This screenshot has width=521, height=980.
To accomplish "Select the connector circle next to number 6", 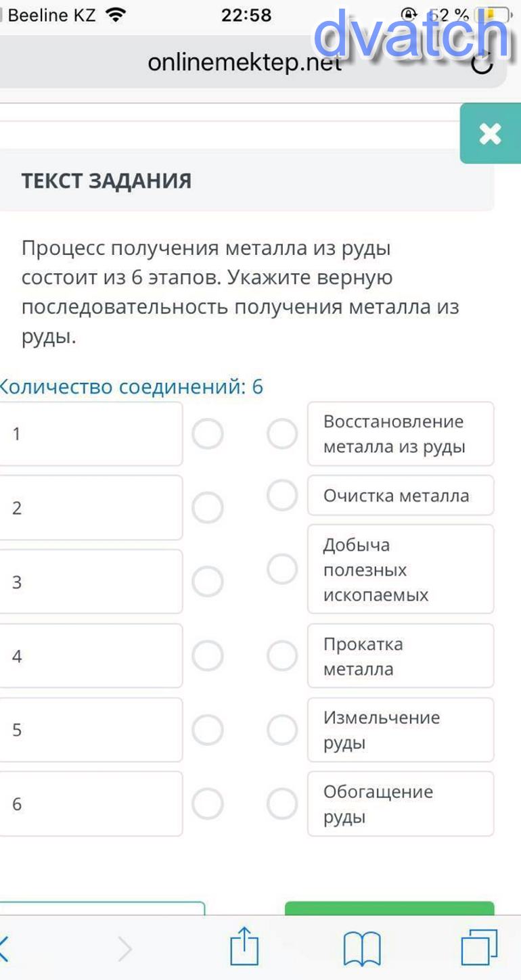I will (208, 803).
